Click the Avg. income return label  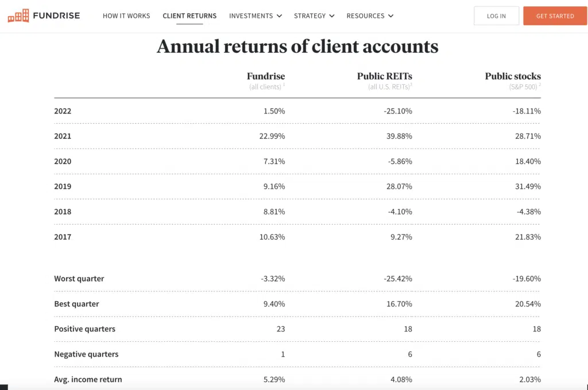click(88, 379)
